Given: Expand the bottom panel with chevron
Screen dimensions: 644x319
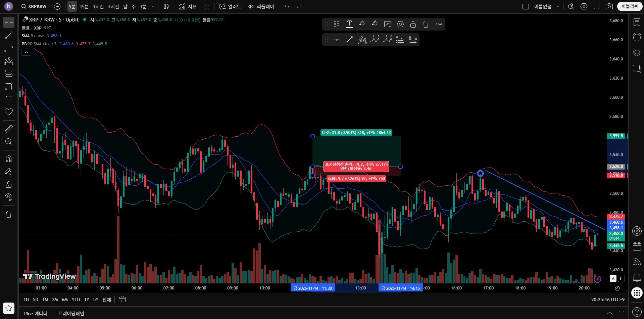Looking at the screenshot, I should tap(609, 314).
